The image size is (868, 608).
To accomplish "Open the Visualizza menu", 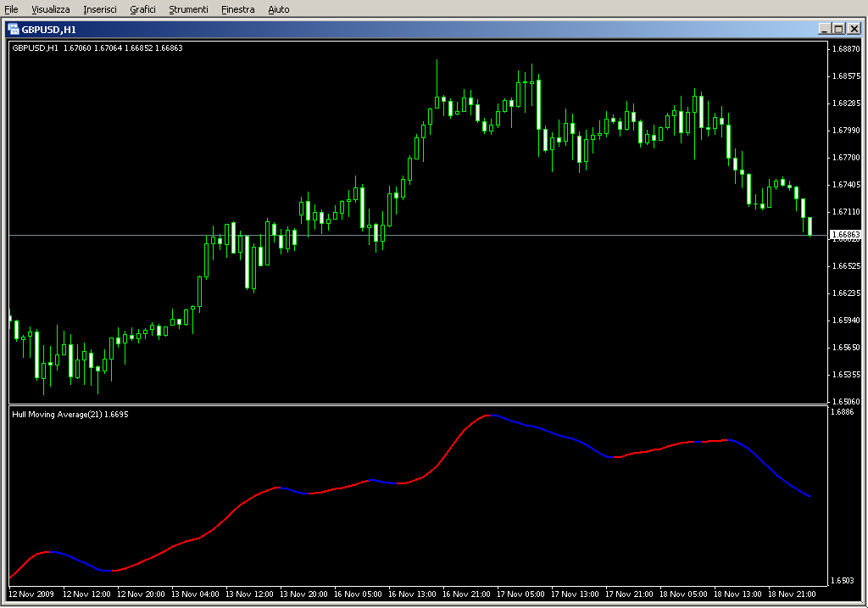I will [x=50, y=9].
